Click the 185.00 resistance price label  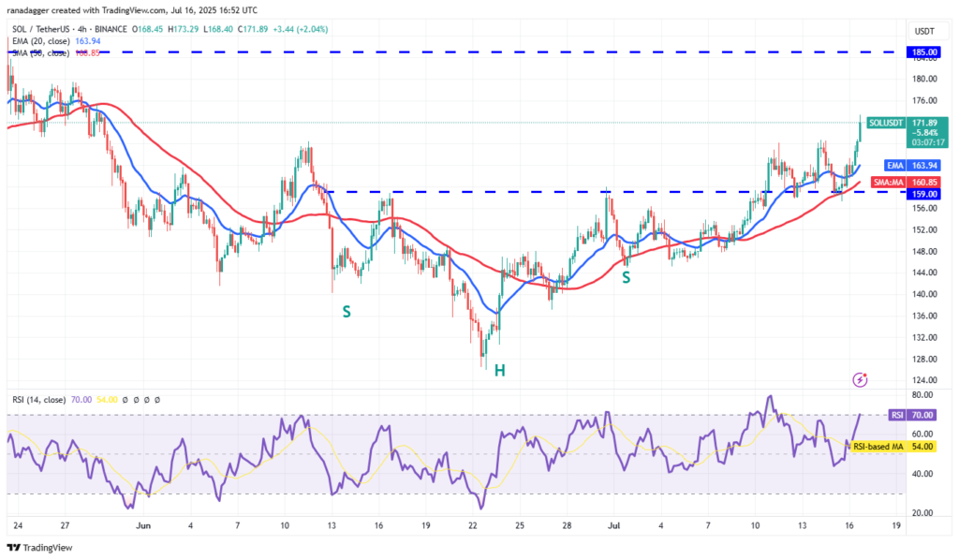(922, 52)
